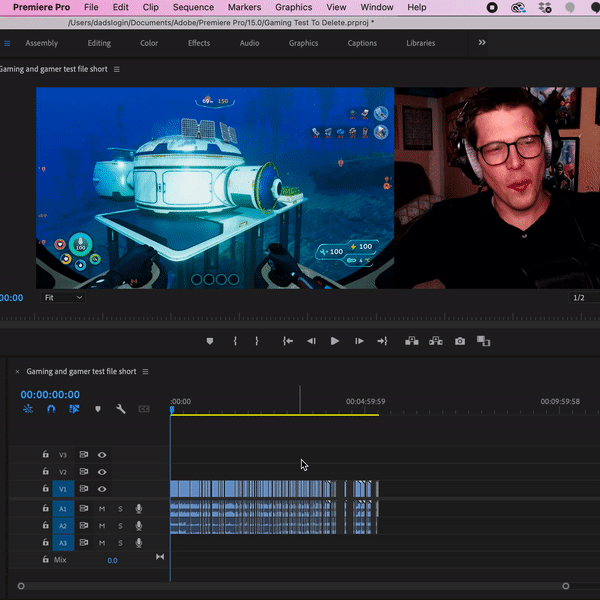Toggle the lock on track V2
Image resolution: width=600 pixels, height=600 pixels.
pyautogui.click(x=45, y=472)
